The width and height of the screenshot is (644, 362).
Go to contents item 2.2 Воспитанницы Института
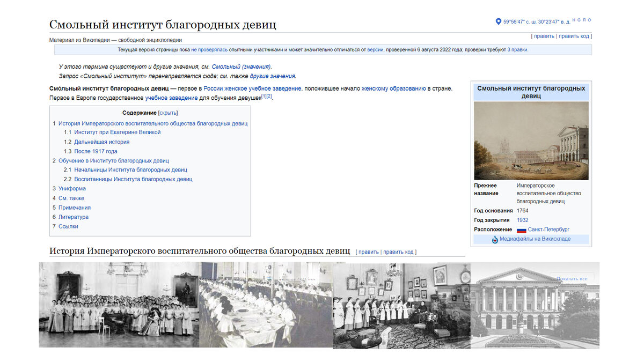(x=128, y=179)
